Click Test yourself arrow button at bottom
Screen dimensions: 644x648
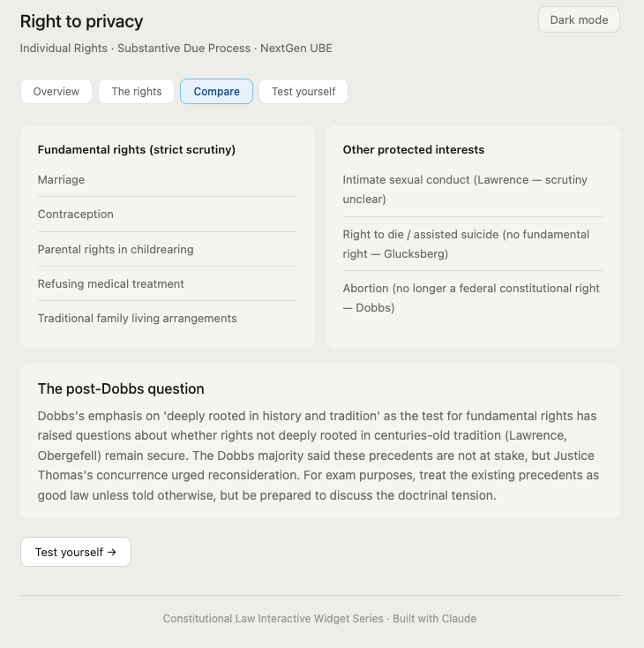coord(76,552)
